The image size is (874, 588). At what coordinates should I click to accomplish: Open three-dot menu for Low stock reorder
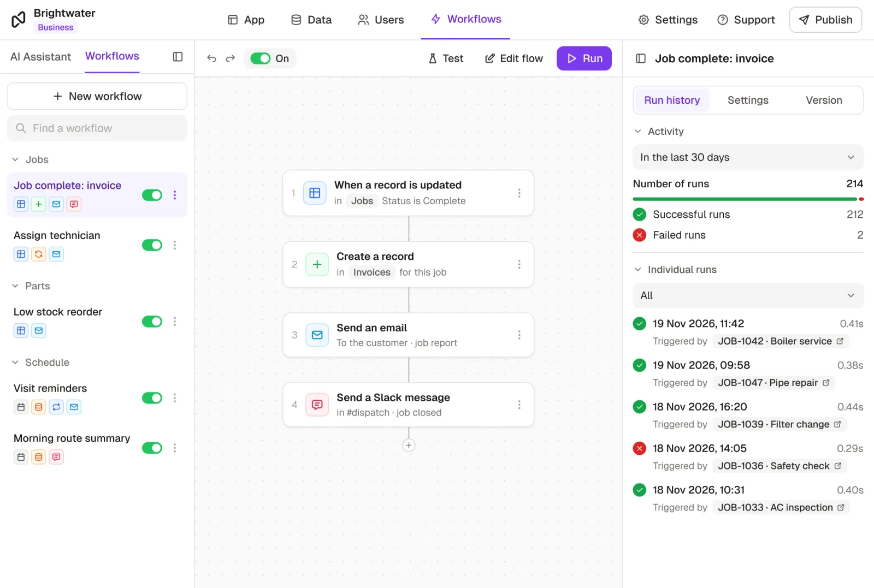[x=175, y=322]
